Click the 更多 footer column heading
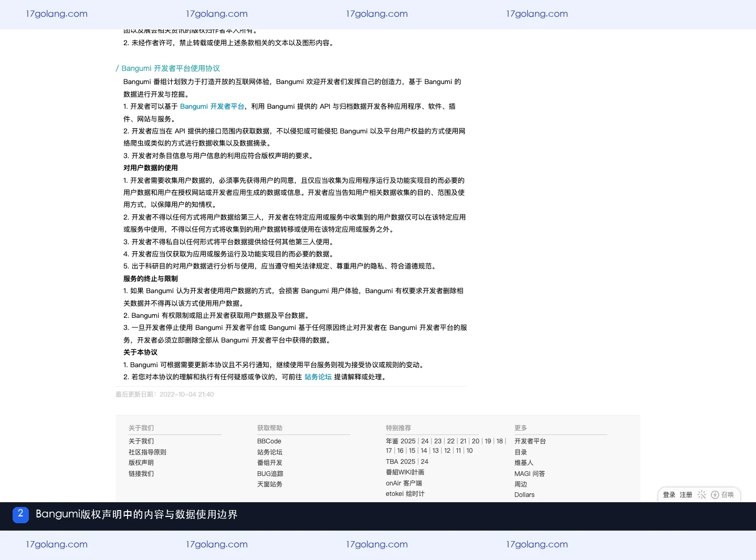 [521, 428]
